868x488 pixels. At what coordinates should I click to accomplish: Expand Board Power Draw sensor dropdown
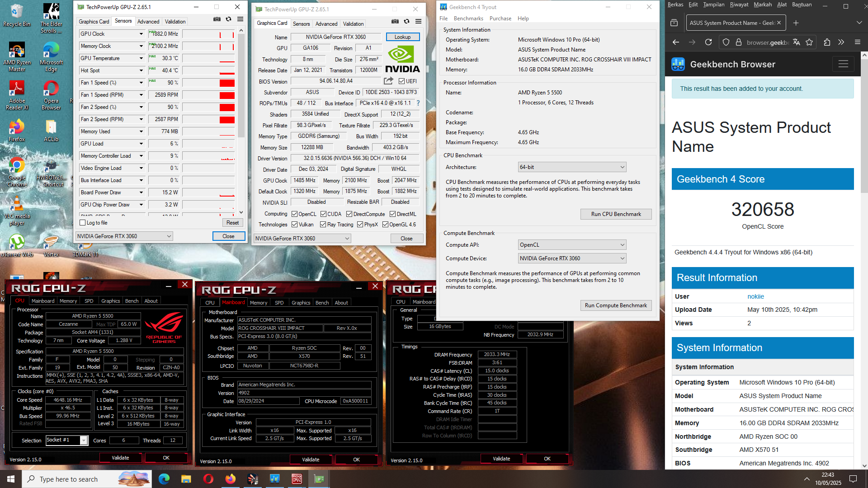point(141,192)
